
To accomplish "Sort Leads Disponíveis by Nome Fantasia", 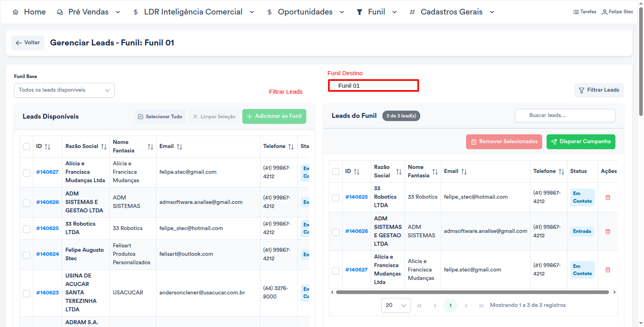I will (151, 147).
